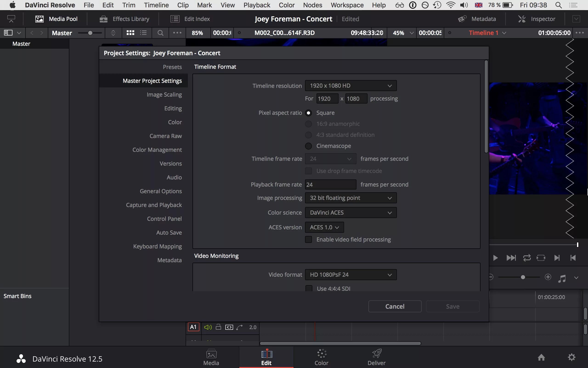Open Video format dropdown
Viewport: 588px width, 368px height.
(x=351, y=275)
